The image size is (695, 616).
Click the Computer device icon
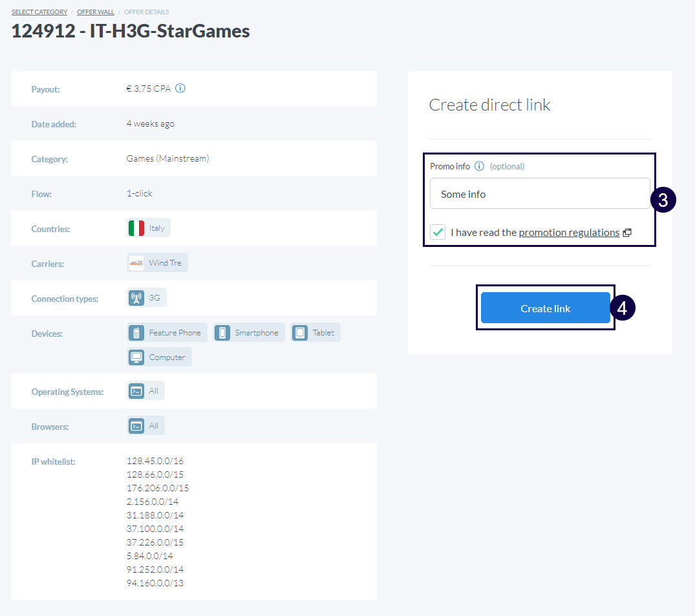(x=136, y=357)
